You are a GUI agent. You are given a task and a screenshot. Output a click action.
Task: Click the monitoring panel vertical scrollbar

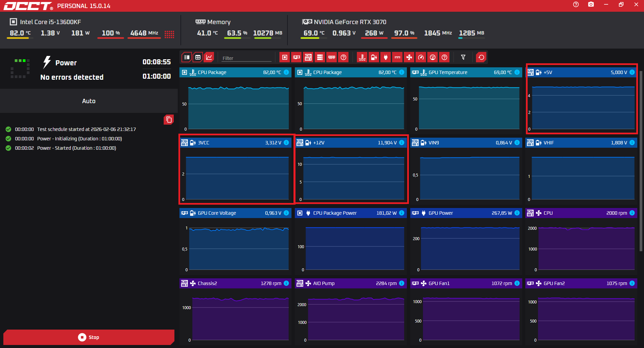[x=641, y=161]
